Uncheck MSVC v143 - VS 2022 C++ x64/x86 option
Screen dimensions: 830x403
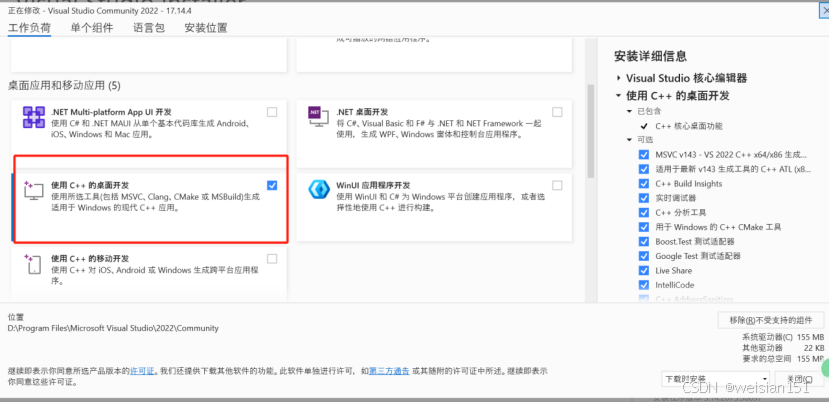tap(644, 155)
